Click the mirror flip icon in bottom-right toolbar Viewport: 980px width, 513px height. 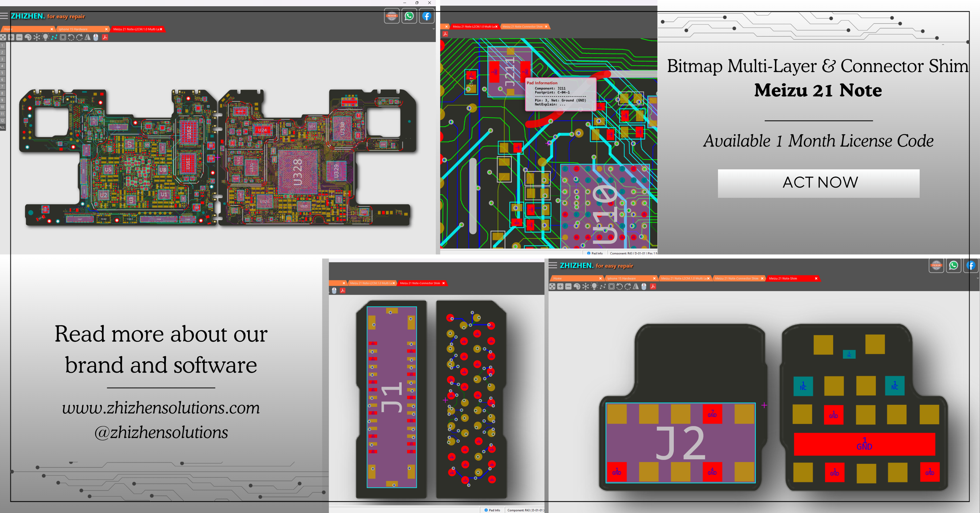point(636,287)
